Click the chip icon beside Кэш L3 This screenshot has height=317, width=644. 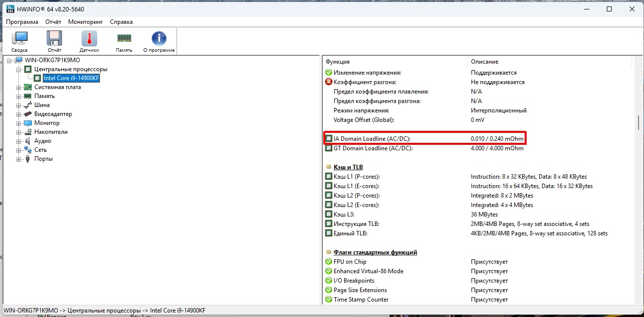click(329, 214)
